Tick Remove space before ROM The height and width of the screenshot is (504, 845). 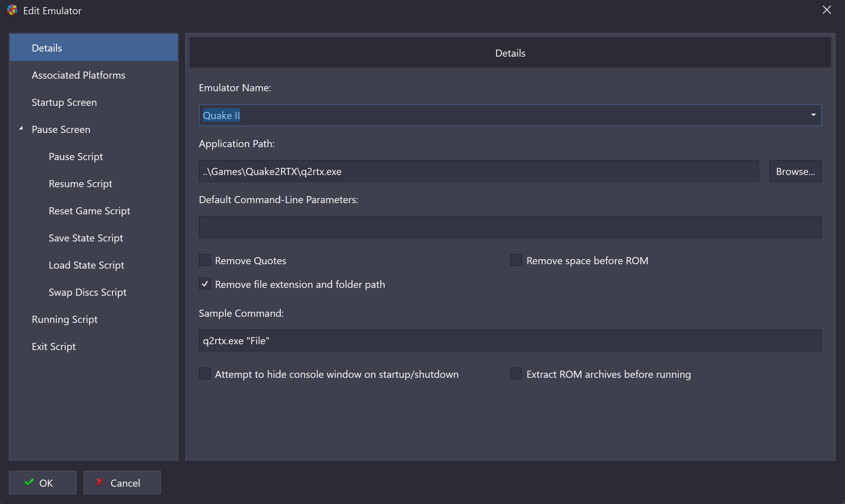point(516,260)
